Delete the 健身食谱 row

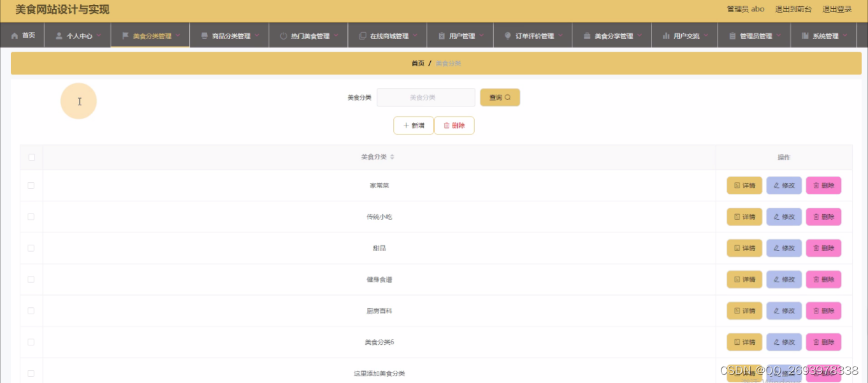(x=823, y=279)
